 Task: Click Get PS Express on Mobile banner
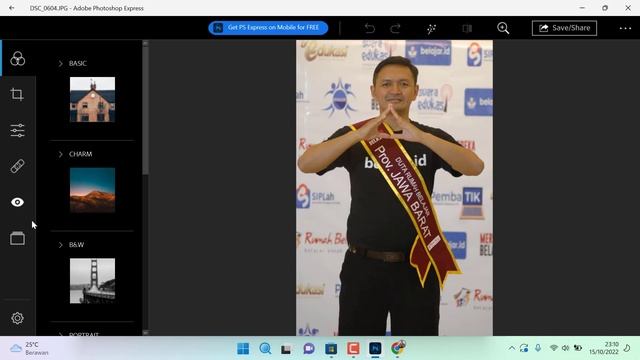(x=268, y=28)
